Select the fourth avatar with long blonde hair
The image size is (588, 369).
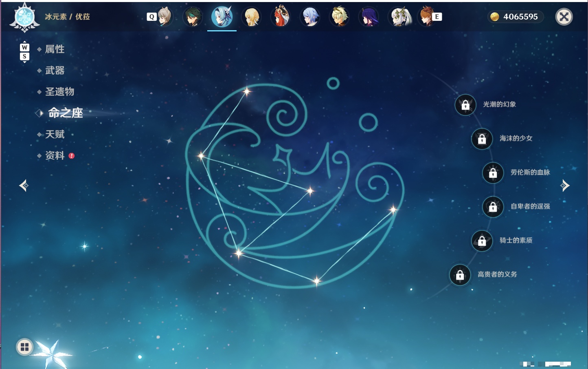click(251, 17)
